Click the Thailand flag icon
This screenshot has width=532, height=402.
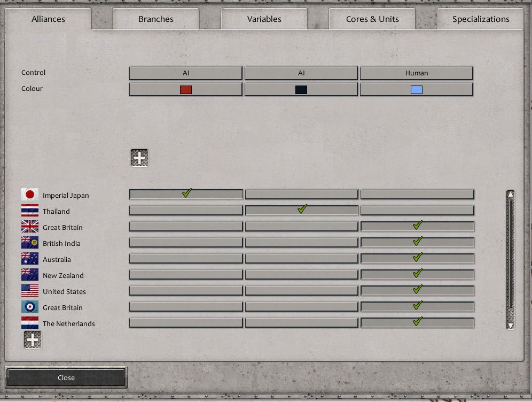point(30,211)
